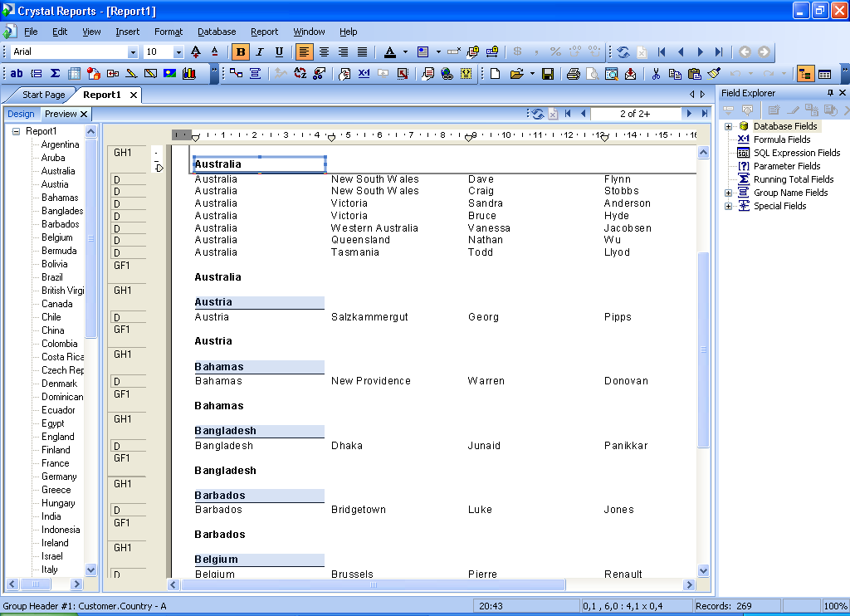Screen dimensions: 850x616
Task: Open the font size 10 dropdown
Action: (178, 52)
